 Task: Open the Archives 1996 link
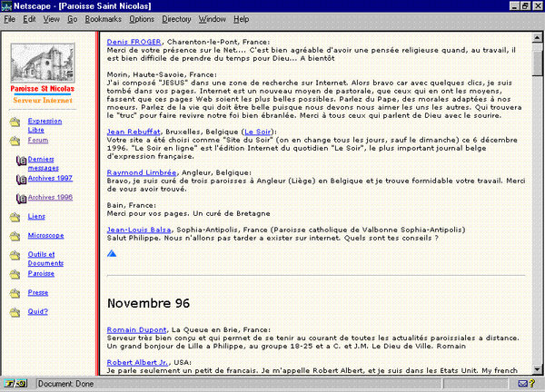click(50, 197)
